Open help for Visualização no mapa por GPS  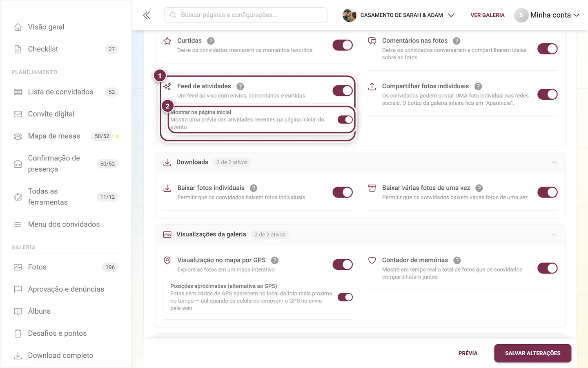coord(275,260)
